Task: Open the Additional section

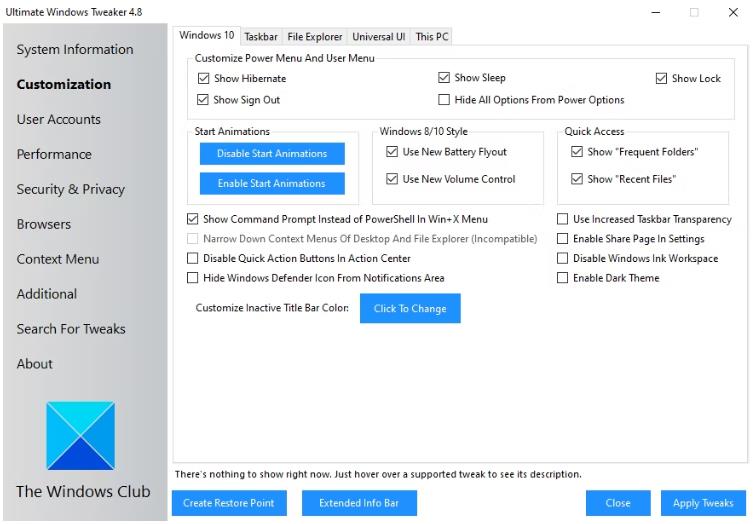Action: 47,294
